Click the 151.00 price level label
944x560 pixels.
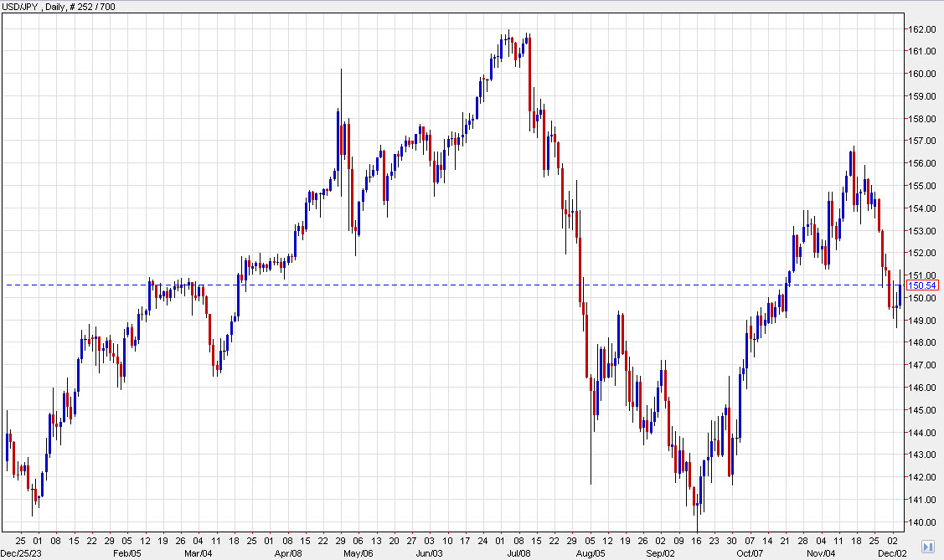coord(922,275)
